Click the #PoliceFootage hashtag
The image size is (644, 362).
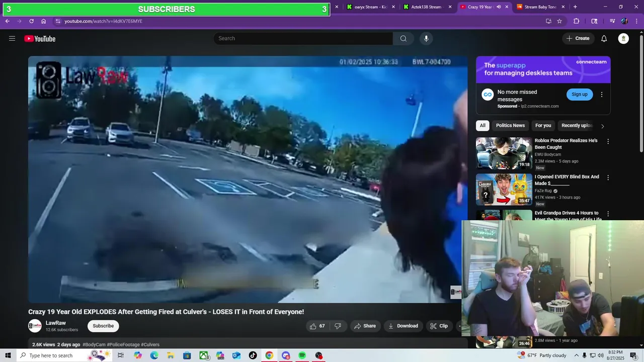pos(123,344)
